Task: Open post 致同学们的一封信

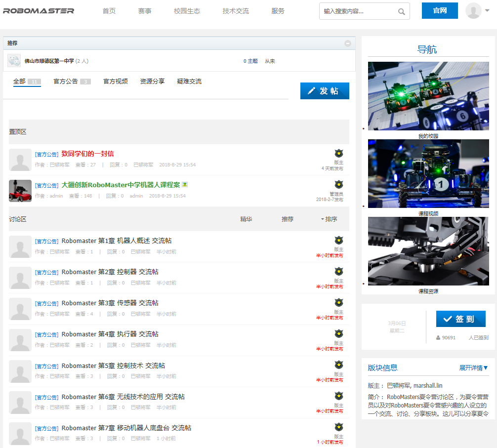Action: point(87,154)
